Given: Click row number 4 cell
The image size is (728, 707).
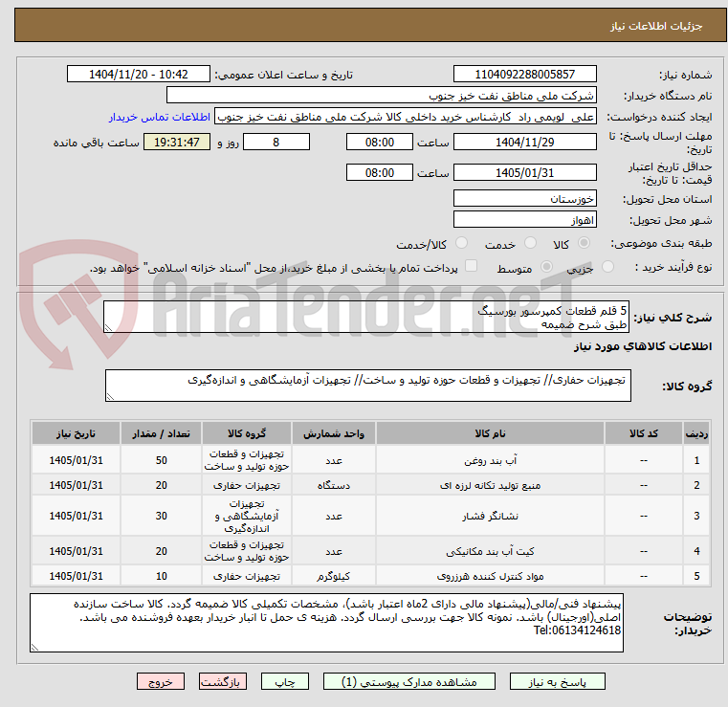Looking at the screenshot, I should 696,551.
